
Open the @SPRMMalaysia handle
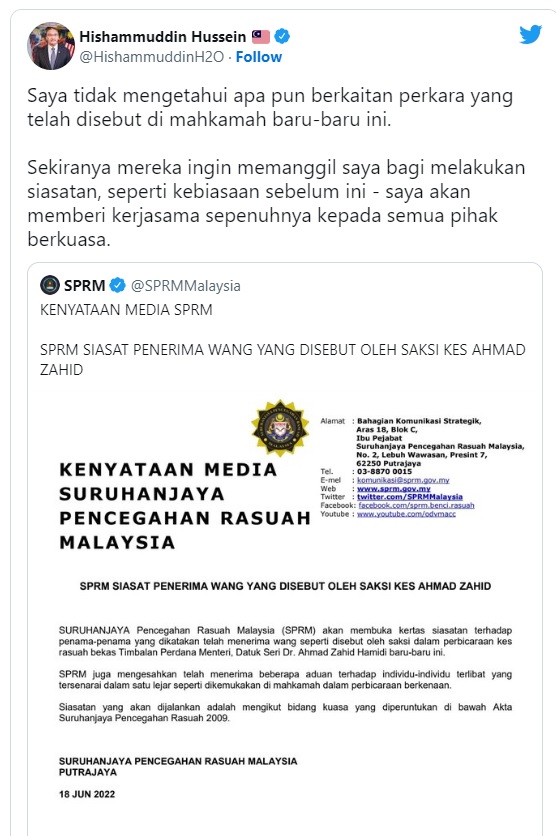(x=186, y=286)
